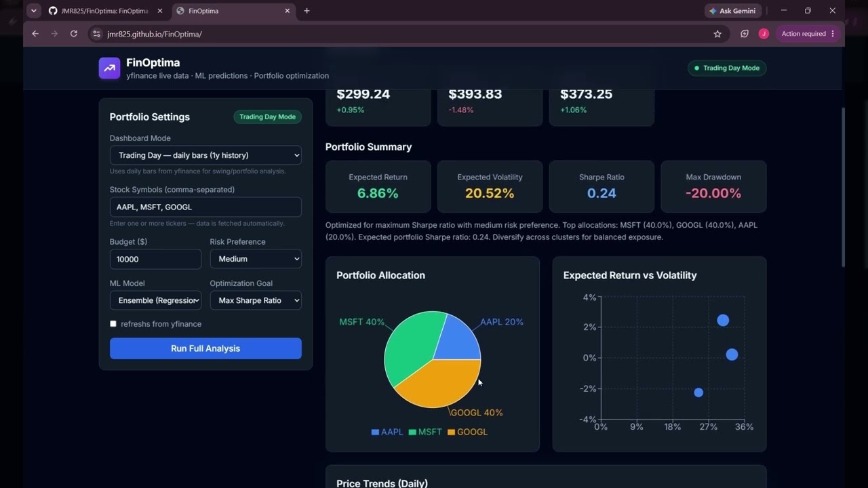This screenshot has height=488, width=868.
Task: Open the Dashboard Mode dropdown
Action: pos(205,155)
